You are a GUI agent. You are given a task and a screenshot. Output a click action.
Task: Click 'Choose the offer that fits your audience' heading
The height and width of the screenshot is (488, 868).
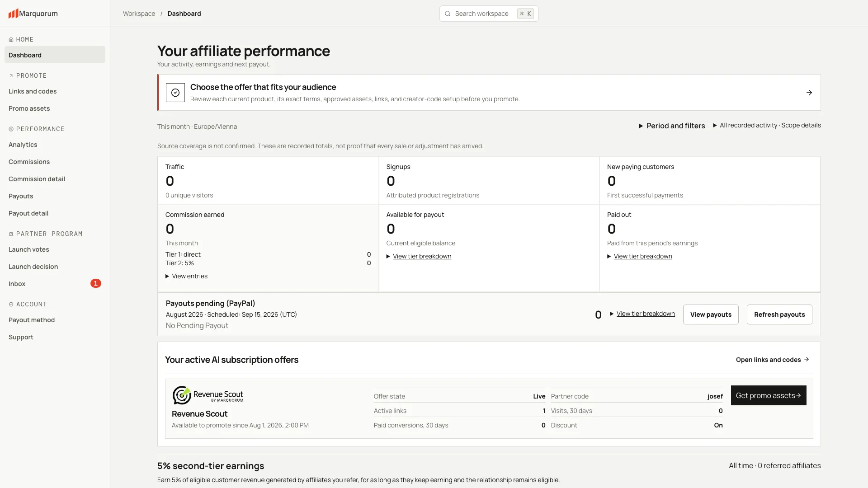[x=263, y=87]
